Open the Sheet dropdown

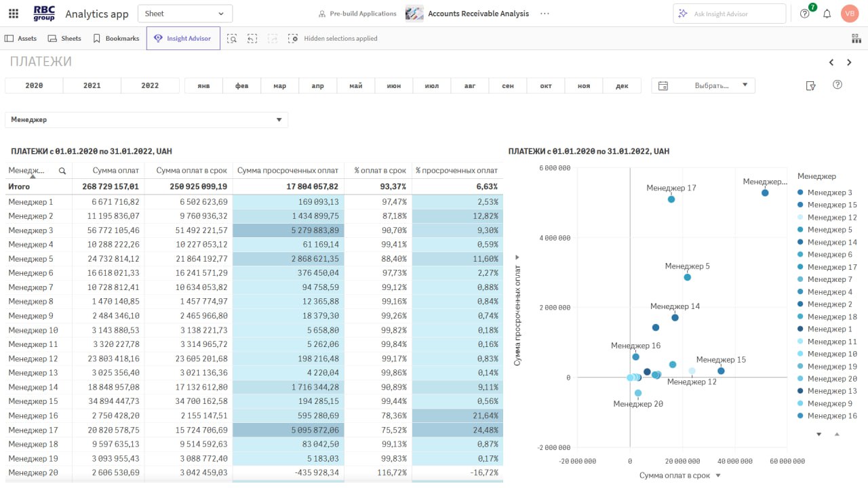pos(184,14)
